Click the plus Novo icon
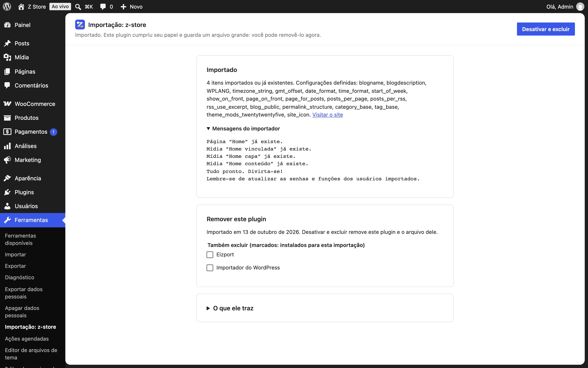 pos(124,7)
